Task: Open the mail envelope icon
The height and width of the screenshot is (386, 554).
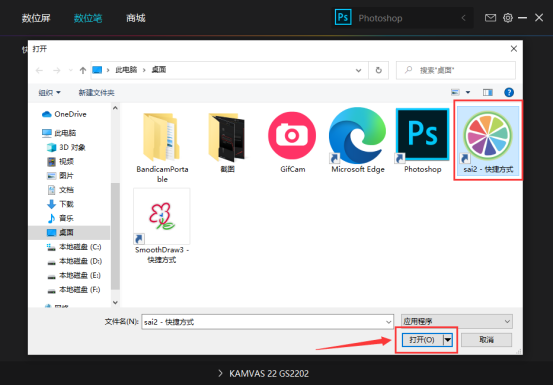Action: pos(490,18)
